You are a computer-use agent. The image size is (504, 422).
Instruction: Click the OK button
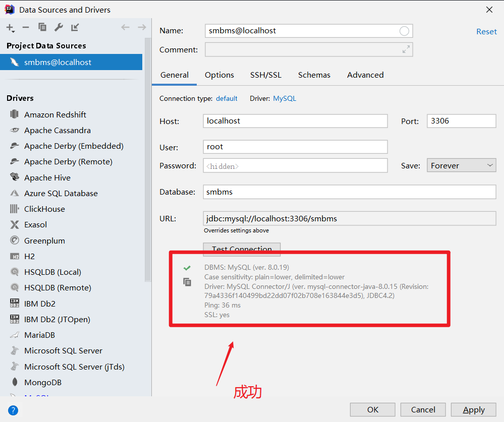point(372,409)
